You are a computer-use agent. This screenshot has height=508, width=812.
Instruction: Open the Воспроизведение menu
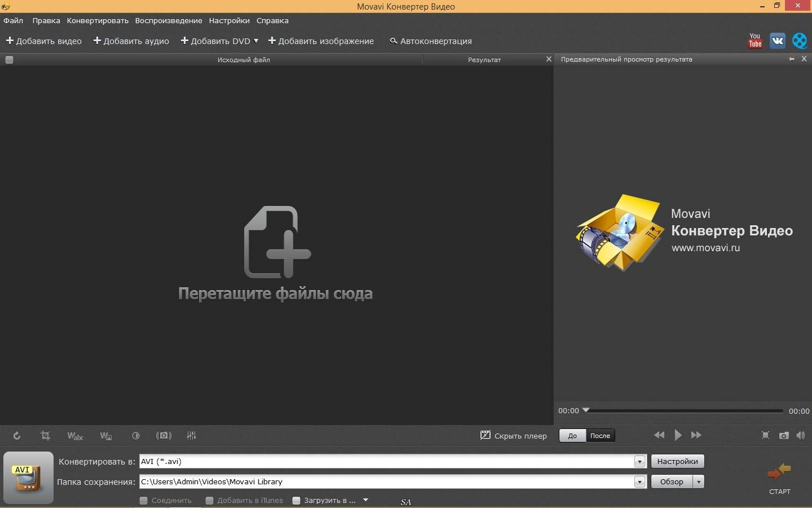169,20
